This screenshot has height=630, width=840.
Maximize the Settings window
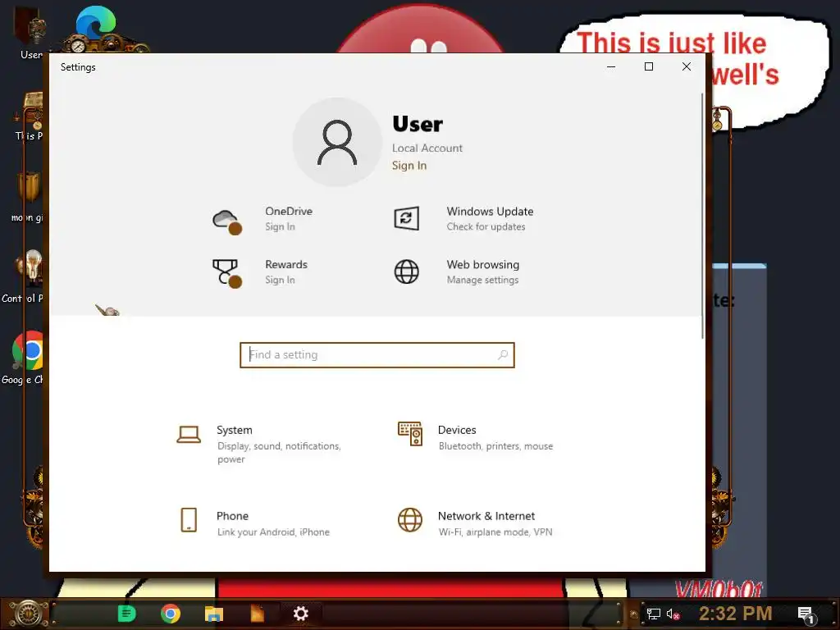coord(649,66)
